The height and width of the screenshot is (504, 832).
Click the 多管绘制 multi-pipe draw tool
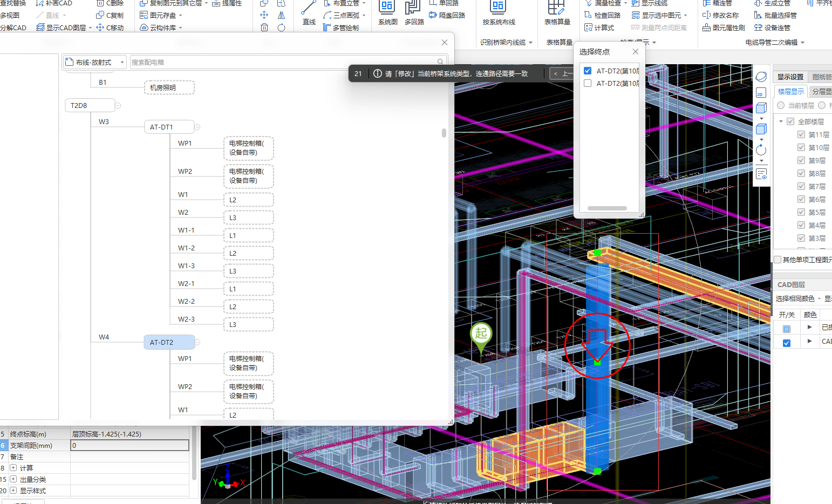(x=340, y=28)
